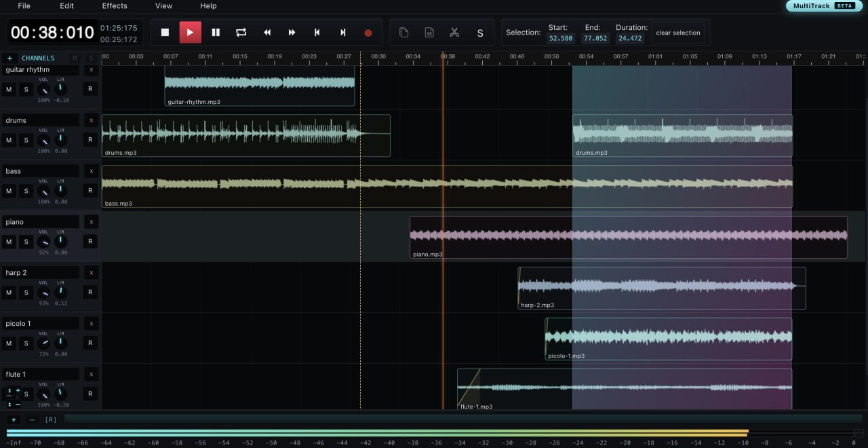The height and width of the screenshot is (448, 868).
Task: Remove the picolo 1 channel
Action: pos(91,324)
